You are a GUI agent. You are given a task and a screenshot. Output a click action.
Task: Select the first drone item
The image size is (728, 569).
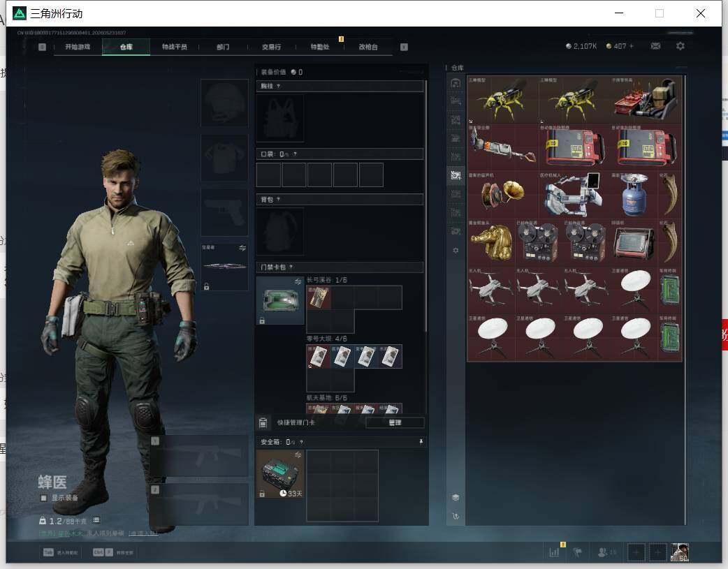[491, 290]
